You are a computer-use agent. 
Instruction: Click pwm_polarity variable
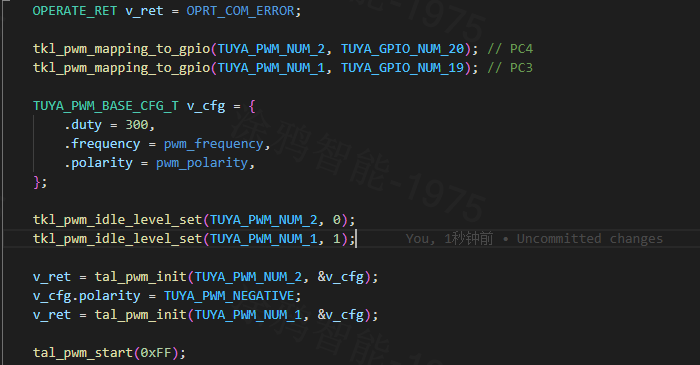(x=202, y=163)
